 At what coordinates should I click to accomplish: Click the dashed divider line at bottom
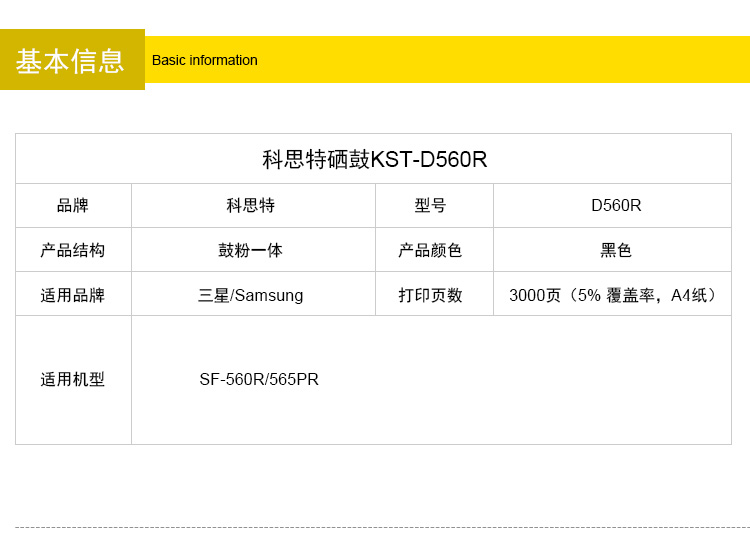tap(380, 527)
